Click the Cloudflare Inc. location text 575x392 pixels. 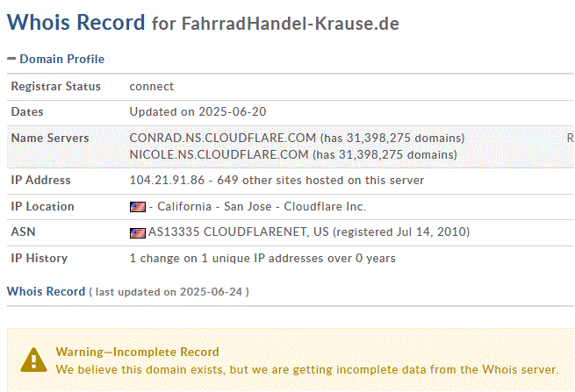(325, 207)
